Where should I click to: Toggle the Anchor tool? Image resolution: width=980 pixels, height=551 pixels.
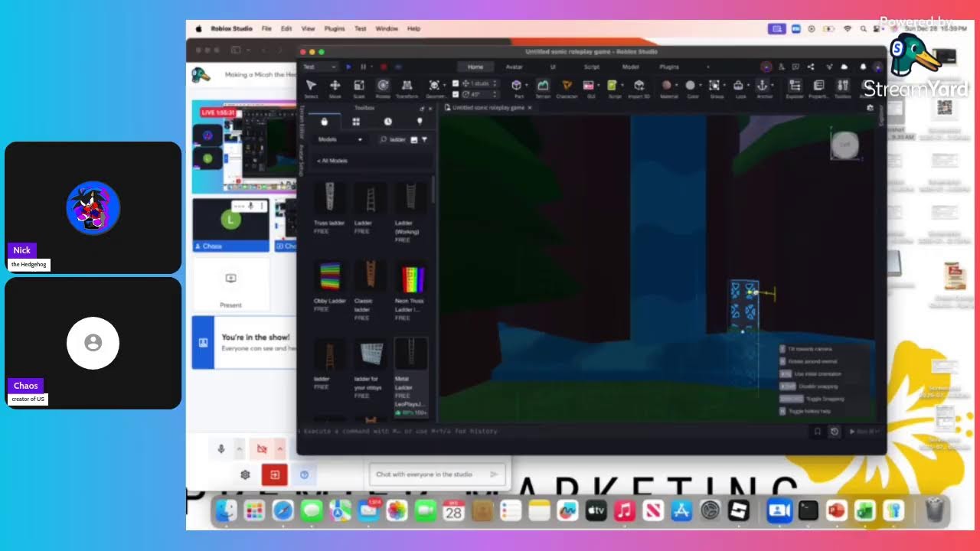763,88
